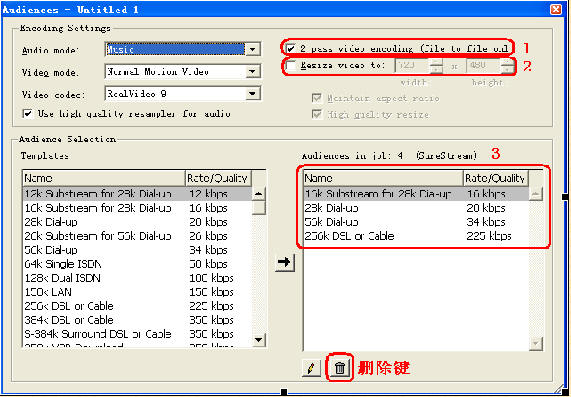This screenshot has width=571, height=397.
Task: Click Audiences in job Rate/Quality column header
Action: pyautogui.click(x=496, y=178)
